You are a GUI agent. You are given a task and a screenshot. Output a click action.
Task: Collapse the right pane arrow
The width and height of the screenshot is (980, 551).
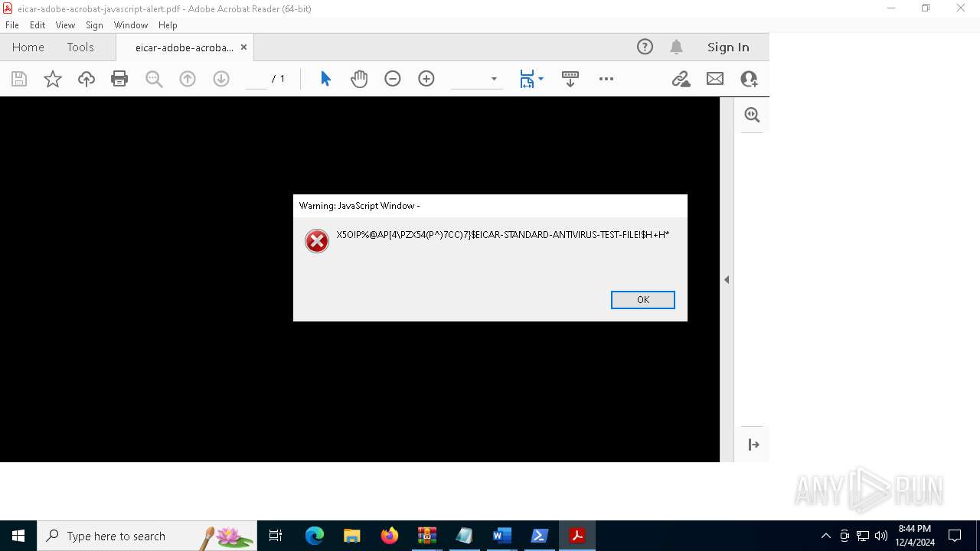727,279
